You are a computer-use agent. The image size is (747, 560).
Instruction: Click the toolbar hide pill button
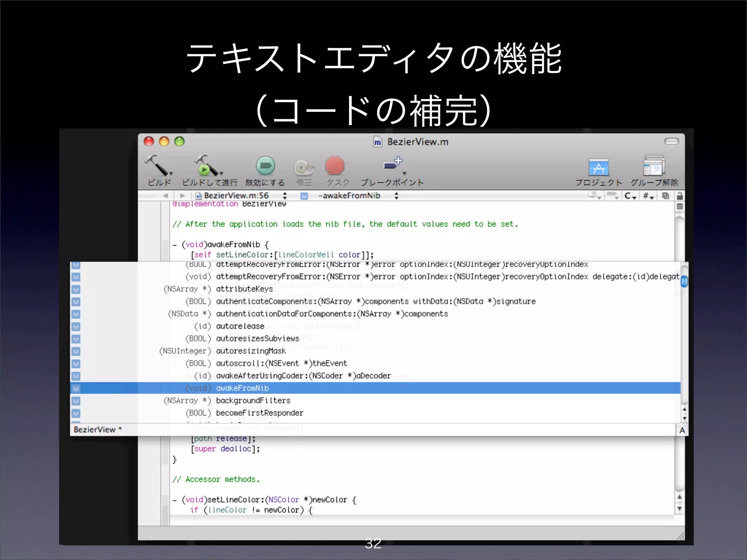pos(671,141)
